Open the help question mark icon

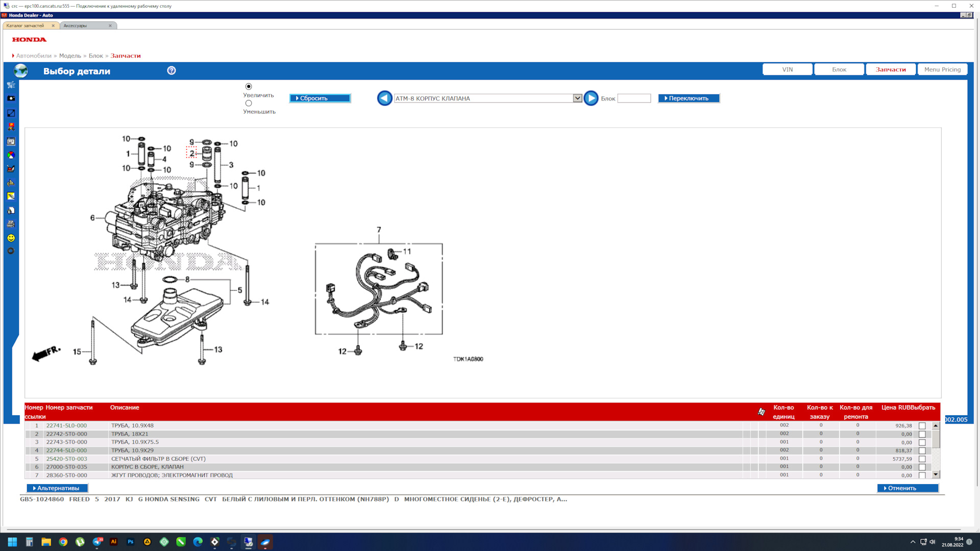pyautogui.click(x=171, y=70)
